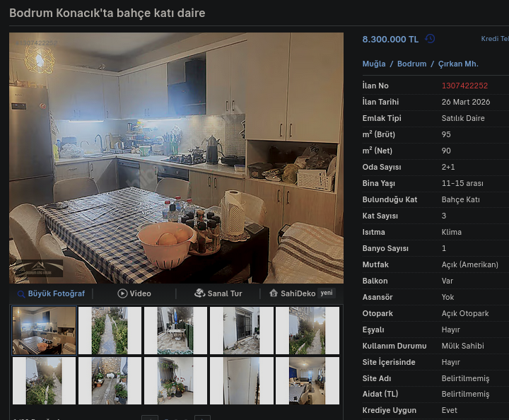Screen dimensions: 509x420
Task: Click the Bahçe Katı floor value
Action: coord(461,199)
